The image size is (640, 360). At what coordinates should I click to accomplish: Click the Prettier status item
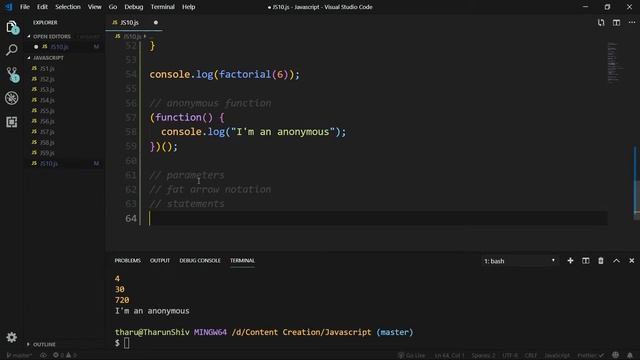pos(591,356)
